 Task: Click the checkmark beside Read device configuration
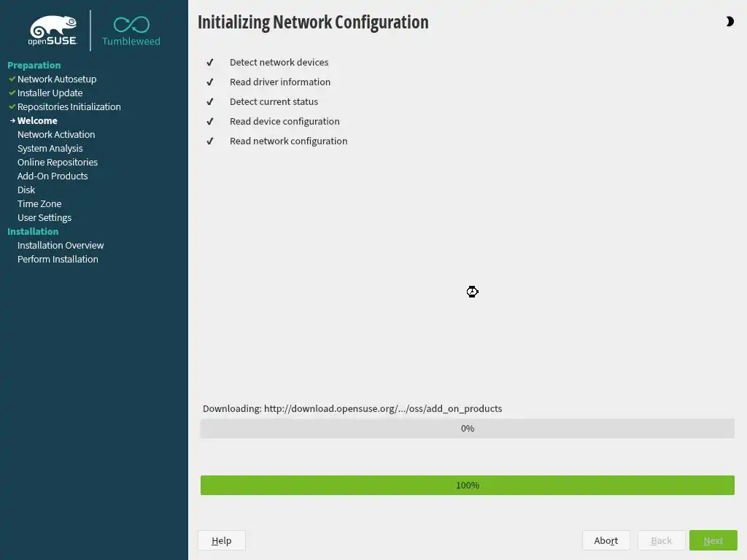[209, 122]
